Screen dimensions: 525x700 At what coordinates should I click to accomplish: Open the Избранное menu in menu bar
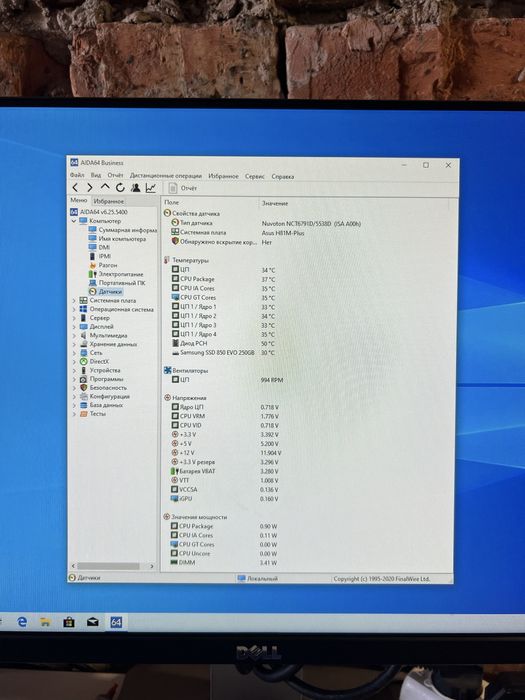coord(223,176)
